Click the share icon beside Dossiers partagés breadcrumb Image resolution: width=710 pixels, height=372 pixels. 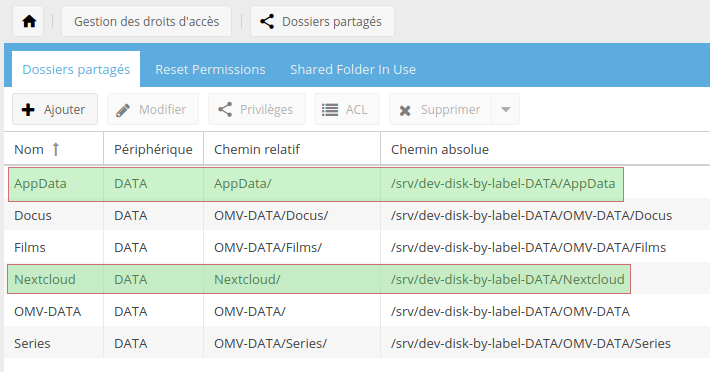[x=267, y=21]
